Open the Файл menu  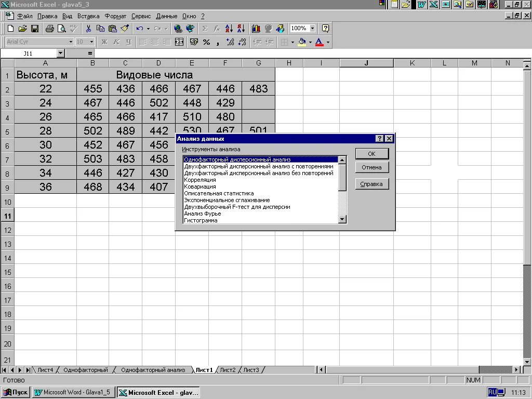tap(25, 16)
